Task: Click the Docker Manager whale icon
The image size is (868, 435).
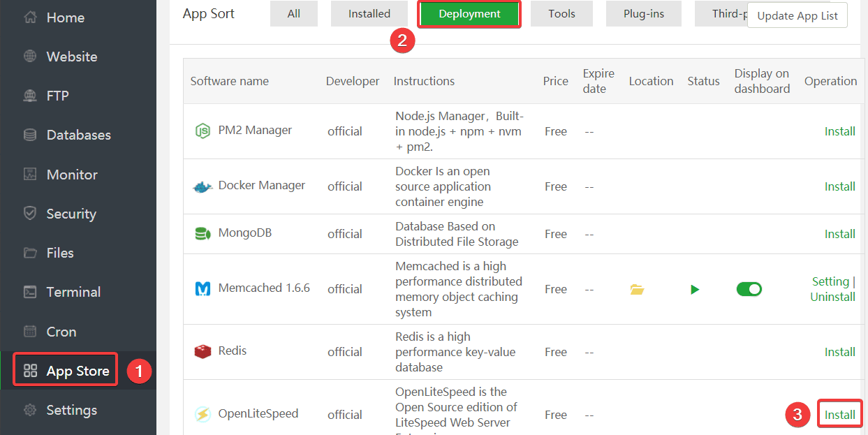Action: point(203,186)
